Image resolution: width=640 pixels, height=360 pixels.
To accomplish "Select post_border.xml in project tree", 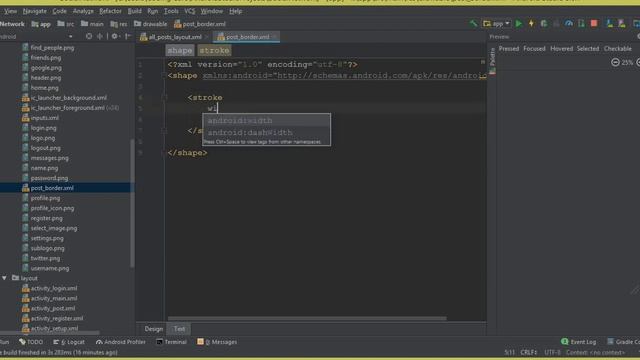I will click(x=52, y=188).
